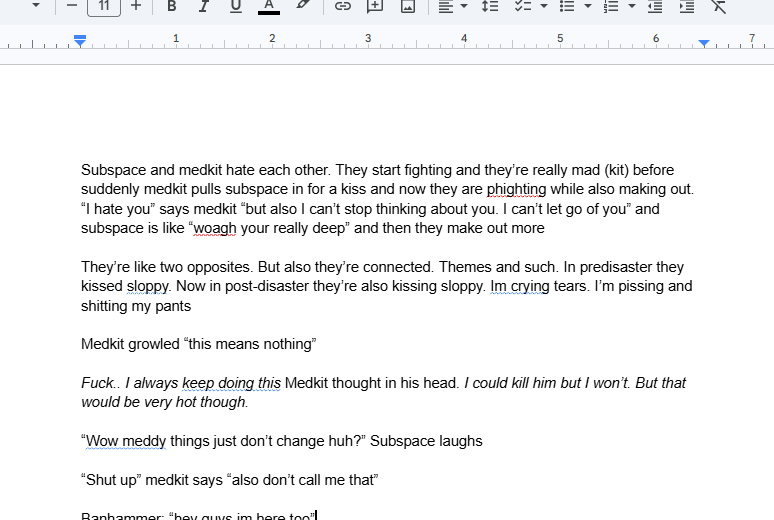Insert an image from the toolbar

tap(408, 6)
